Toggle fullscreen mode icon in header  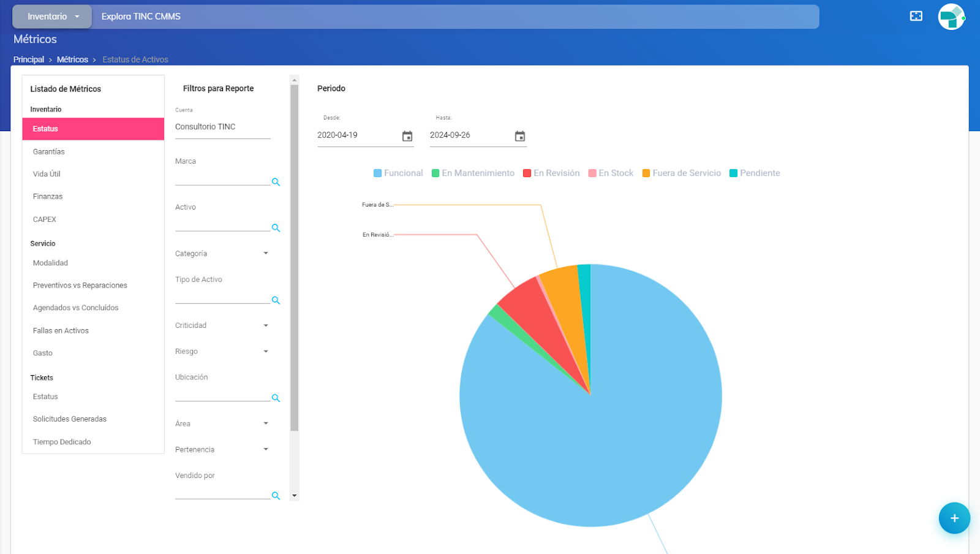click(x=916, y=16)
